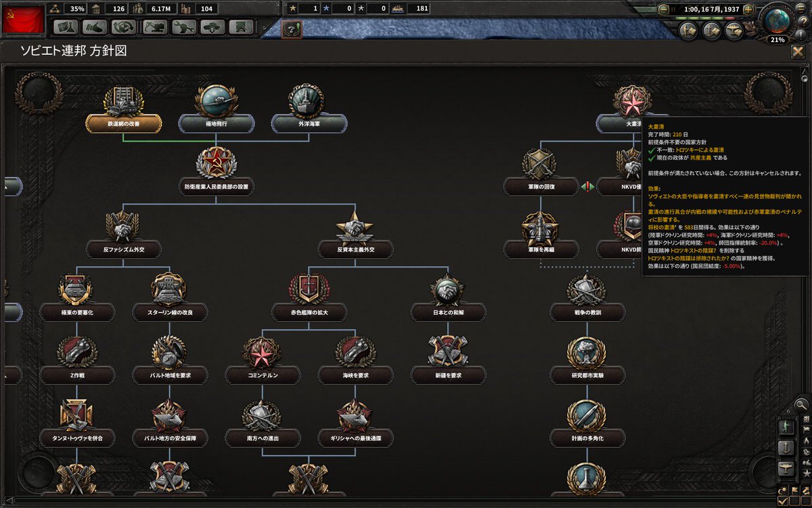This screenshot has height=508, width=812.
Task: Toggle the land map mode soldier button
Action: [785, 427]
